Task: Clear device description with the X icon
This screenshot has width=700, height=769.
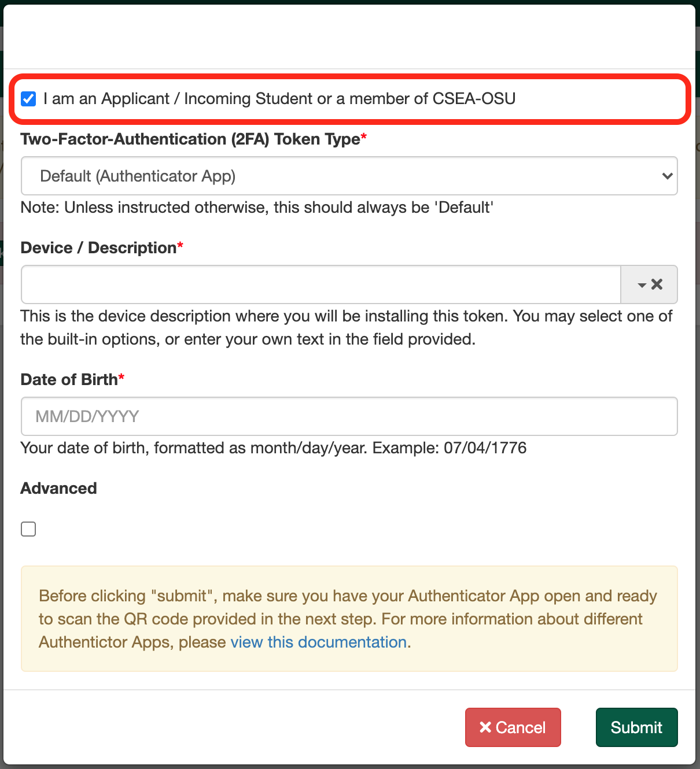Action: pyautogui.click(x=657, y=284)
